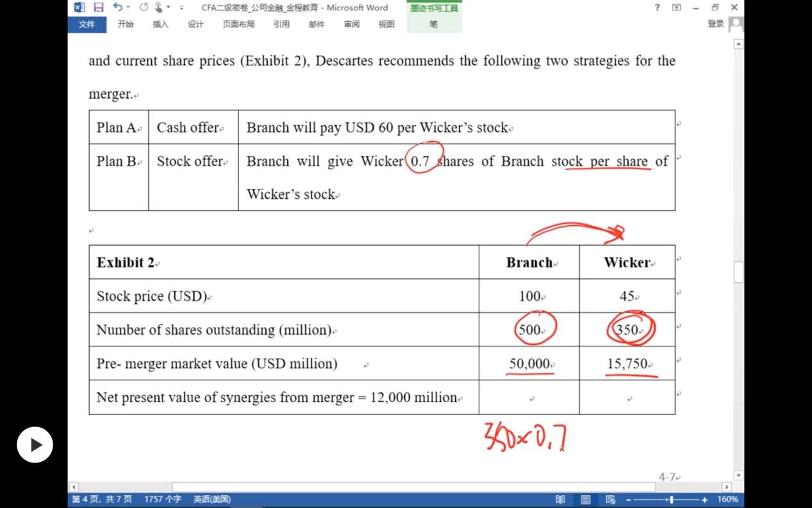Screen dimensions: 812x508
Task: Click the 墨迹书写工具 contextual tab header
Action: (434, 8)
